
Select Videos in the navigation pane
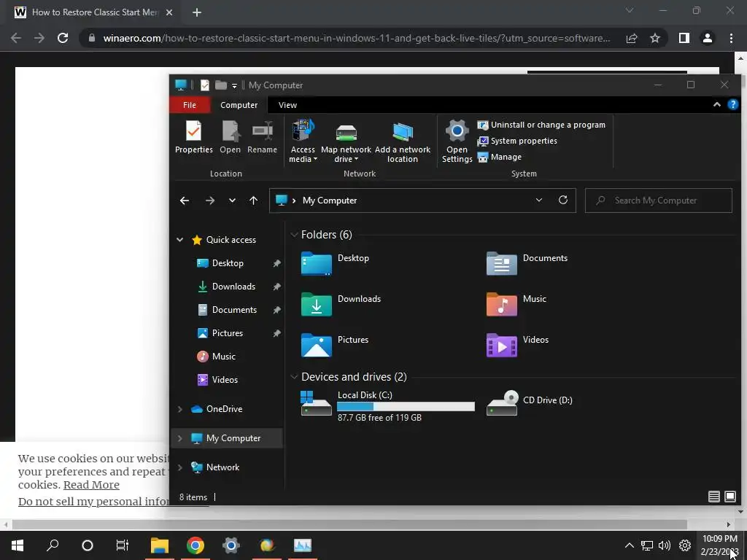point(225,379)
